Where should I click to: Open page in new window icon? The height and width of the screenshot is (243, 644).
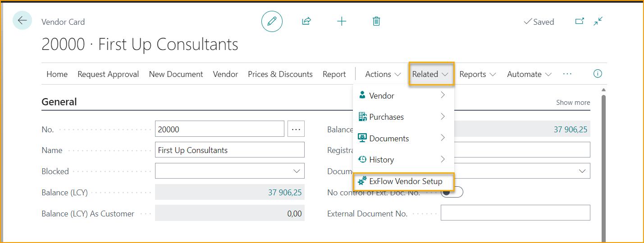tap(580, 21)
